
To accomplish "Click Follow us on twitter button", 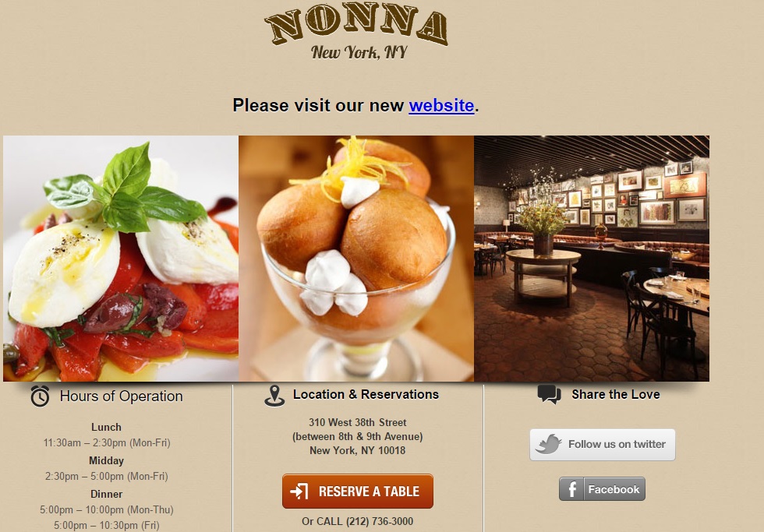I will coord(603,445).
